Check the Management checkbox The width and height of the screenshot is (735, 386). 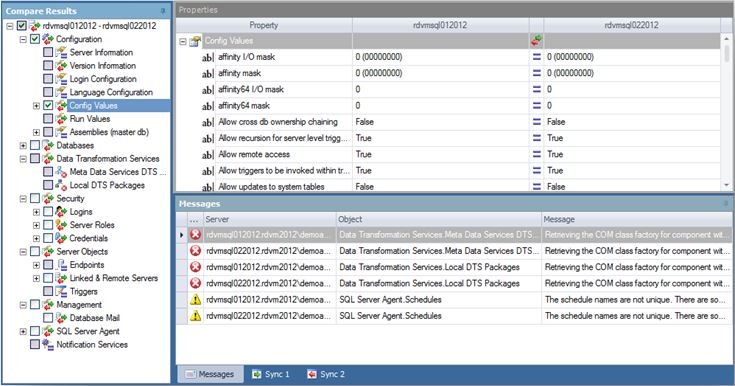35,304
